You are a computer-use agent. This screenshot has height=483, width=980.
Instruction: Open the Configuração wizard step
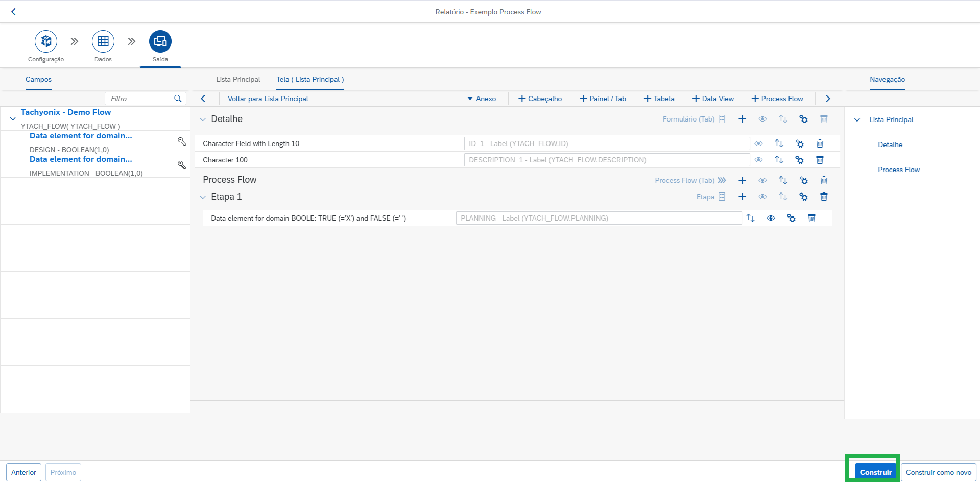46,41
